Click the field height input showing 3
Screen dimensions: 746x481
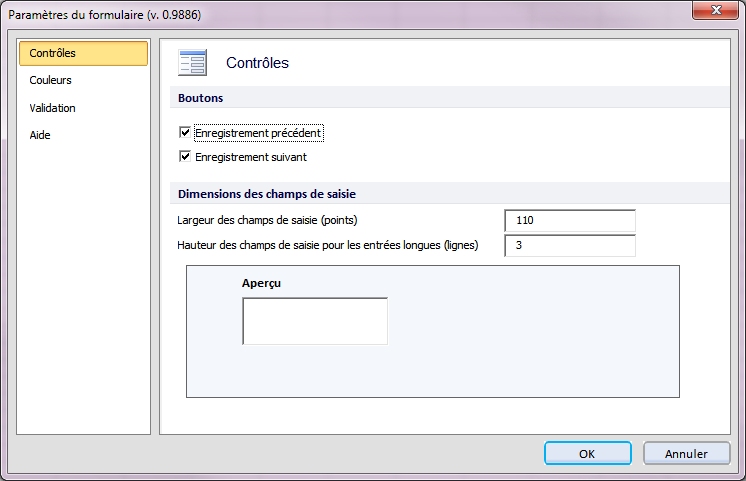569,245
